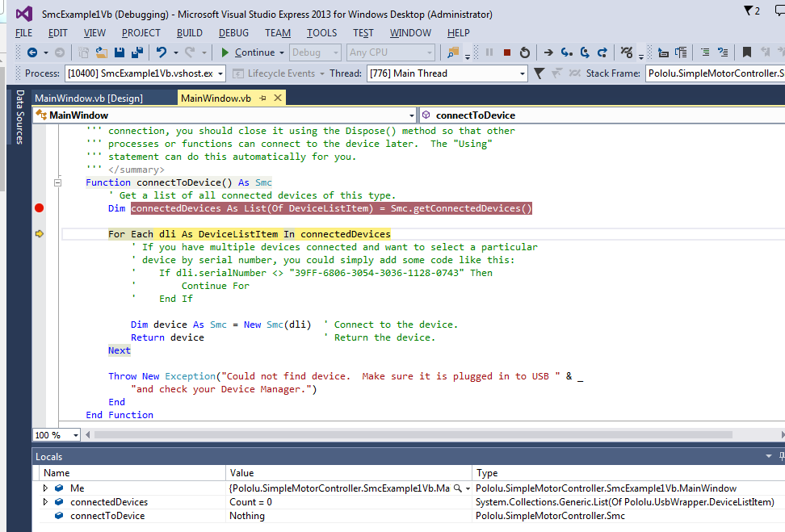Toggle the red breakpoint on the Dim line
Image resolution: width=785 pixels, height=532 pixels.
(x=39, y=208)
